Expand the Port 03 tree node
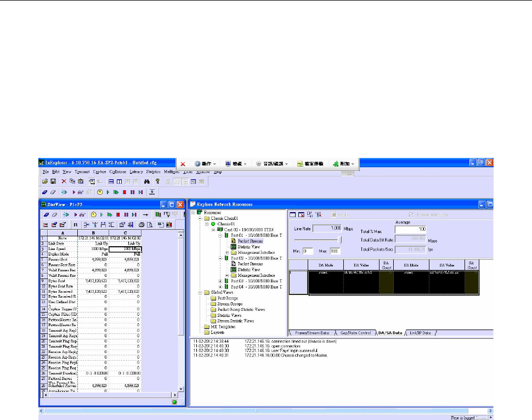This screenshot has height=420, width=532. click(x=220, y=281)
